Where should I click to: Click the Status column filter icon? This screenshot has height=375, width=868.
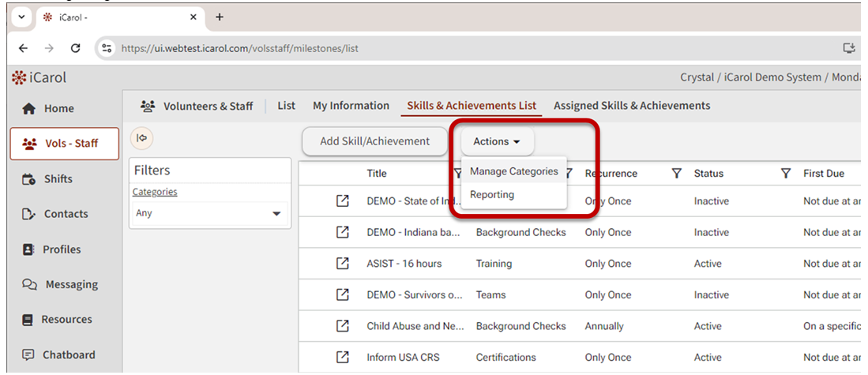785,174
